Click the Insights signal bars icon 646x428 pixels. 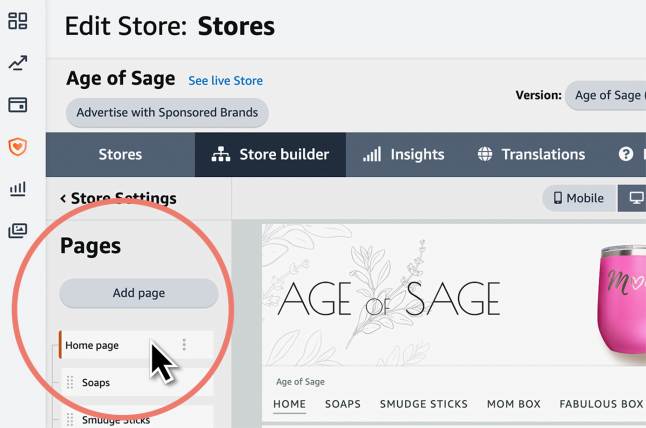click(372, 154)
